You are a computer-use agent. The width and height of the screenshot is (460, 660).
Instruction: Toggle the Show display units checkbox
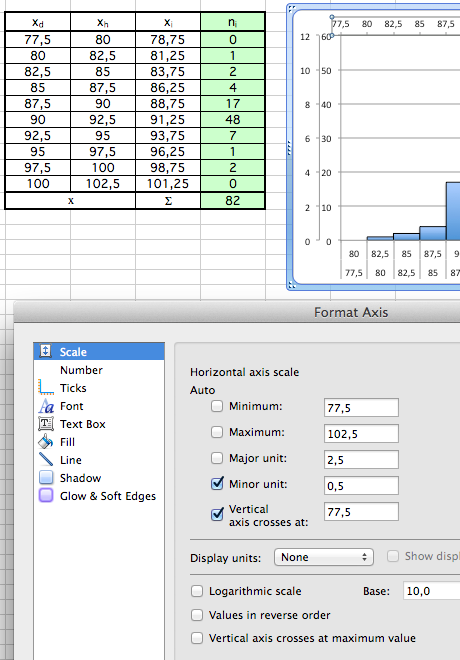point(393,556)
